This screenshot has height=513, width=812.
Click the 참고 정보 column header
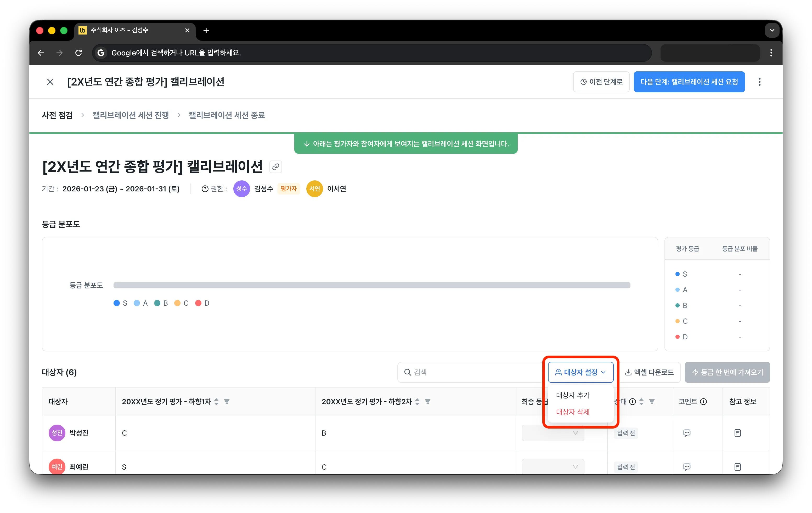(742, 401)
